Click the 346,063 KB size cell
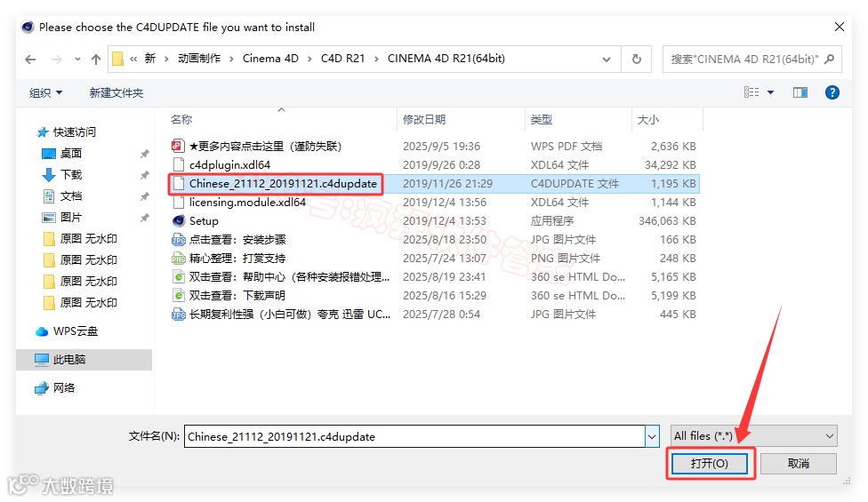Viewport: 868px width, 502px height. 667,221
